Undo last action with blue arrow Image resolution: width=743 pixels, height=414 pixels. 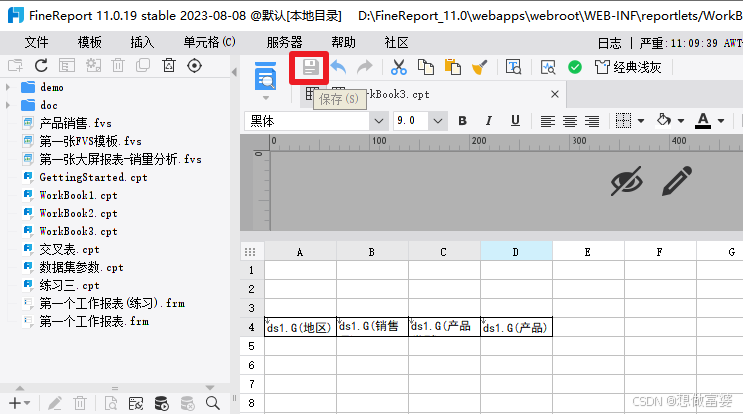338,67
